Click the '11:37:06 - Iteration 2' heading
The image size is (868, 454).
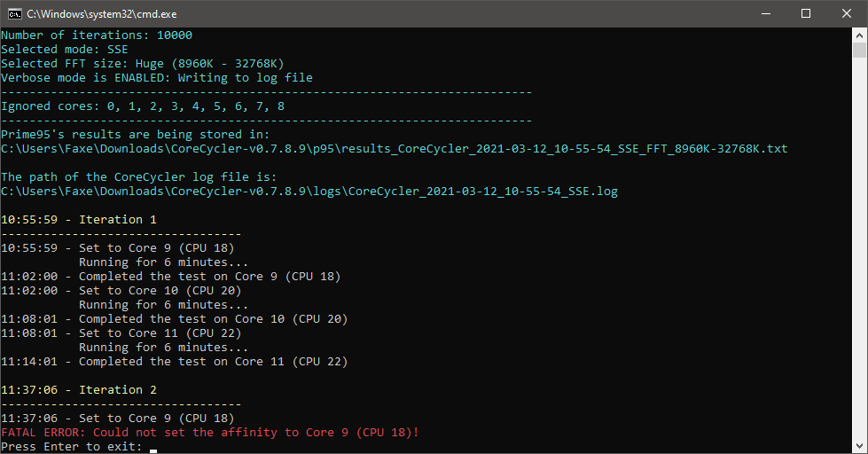[79, 390]
